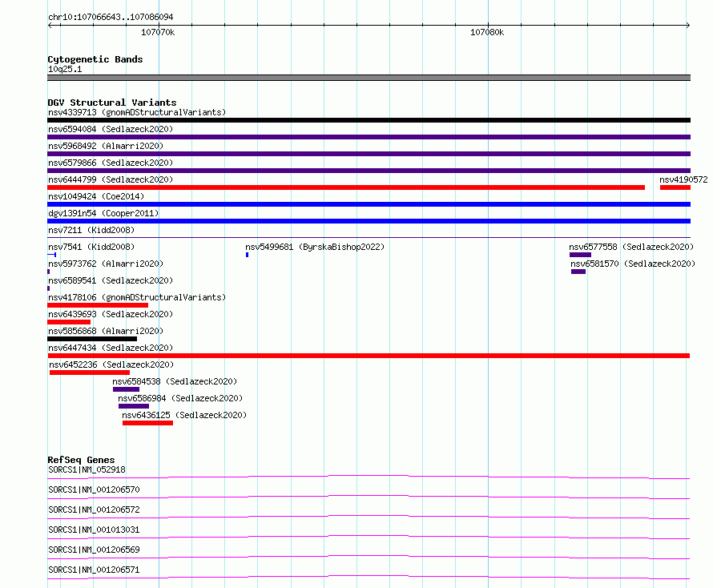Open nsv5973762 (Almarri2020) variant
The image size is (713, 588).
click(106, 264)
